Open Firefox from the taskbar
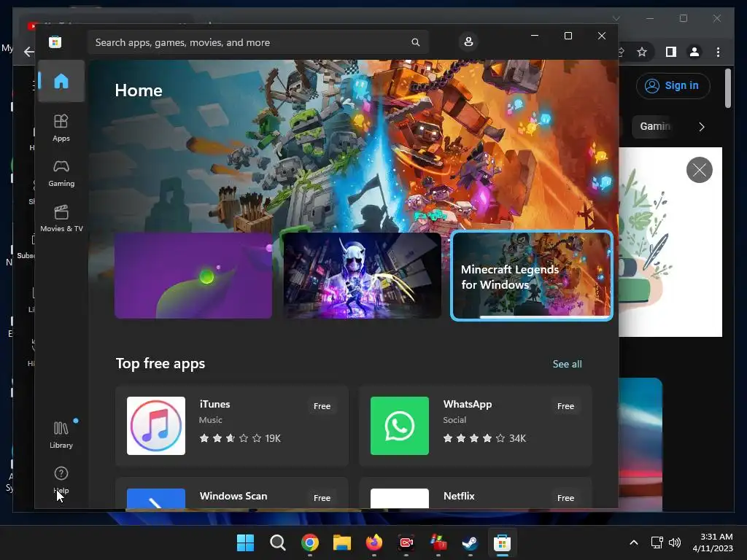The height and width of the screenshot is (560, 747). [x=374, y=542]
